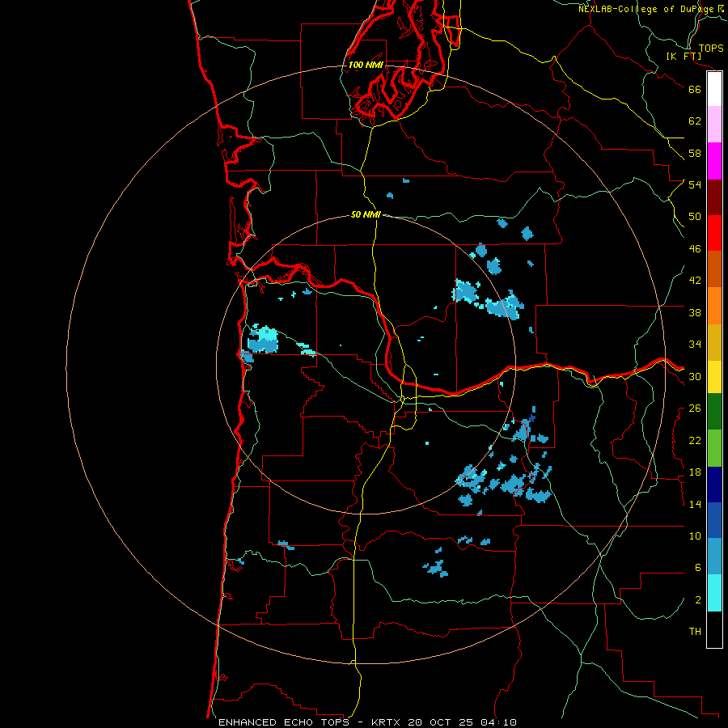Click the dark orange 42-46 kft legend swatch

click(714, 269)
